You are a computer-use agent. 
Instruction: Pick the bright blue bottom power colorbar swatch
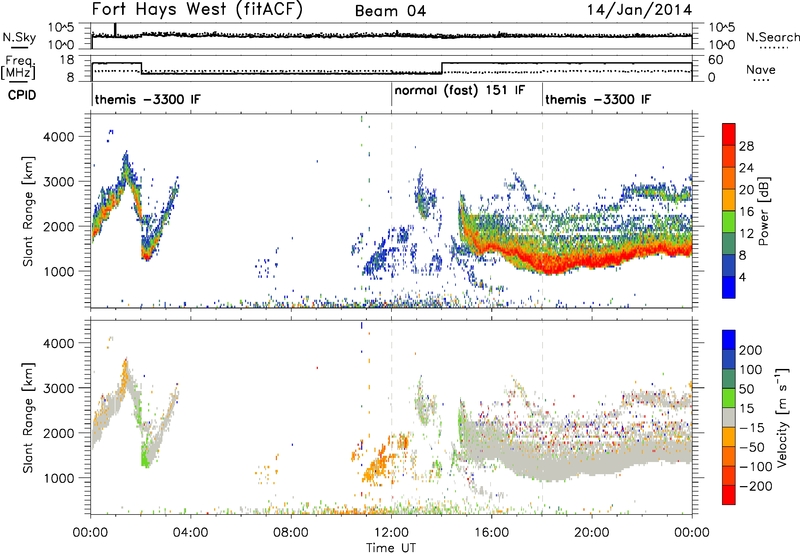click(x=729, y=287)
